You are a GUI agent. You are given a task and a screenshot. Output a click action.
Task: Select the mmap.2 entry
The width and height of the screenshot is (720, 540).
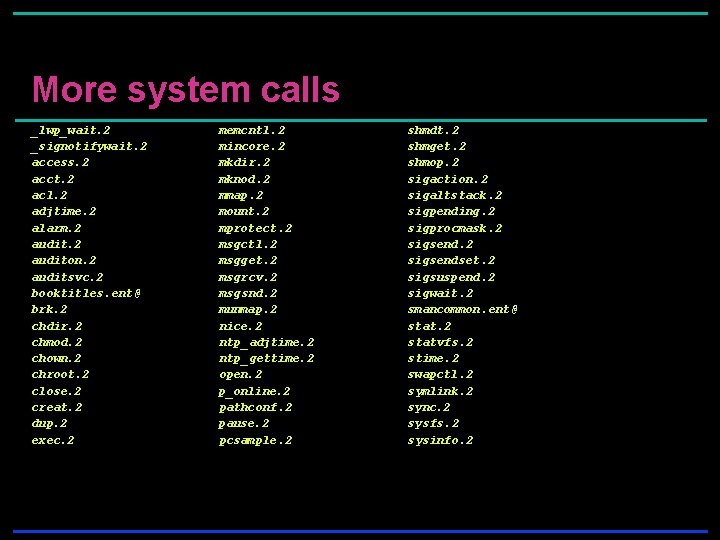click(241, 196)
